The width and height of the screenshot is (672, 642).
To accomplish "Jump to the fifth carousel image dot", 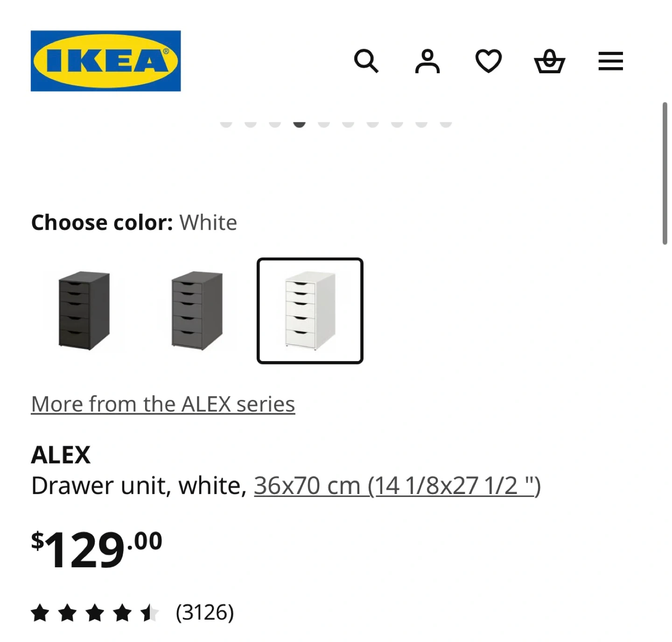I will click(x=324, y=123).
